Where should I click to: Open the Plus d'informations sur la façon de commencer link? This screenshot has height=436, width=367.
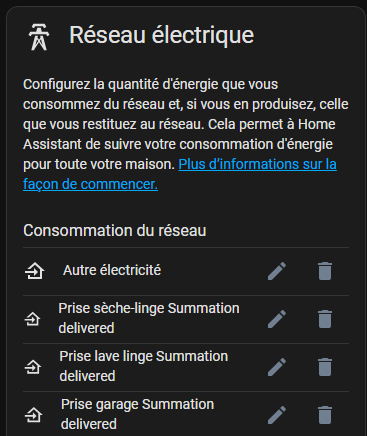(180, 174)
